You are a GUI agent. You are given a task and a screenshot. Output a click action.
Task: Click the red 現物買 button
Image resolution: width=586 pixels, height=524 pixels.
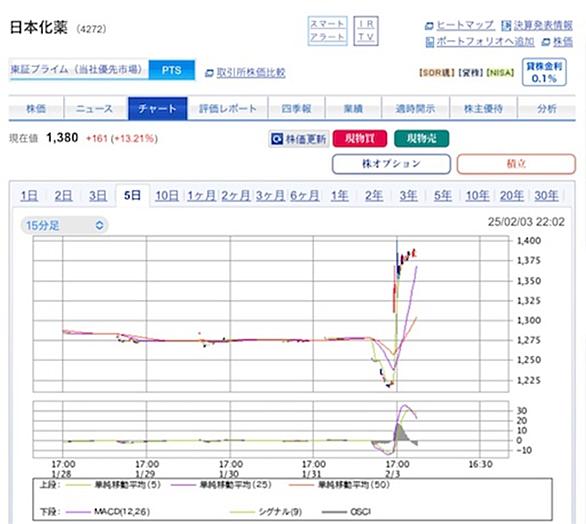[360, 139]
